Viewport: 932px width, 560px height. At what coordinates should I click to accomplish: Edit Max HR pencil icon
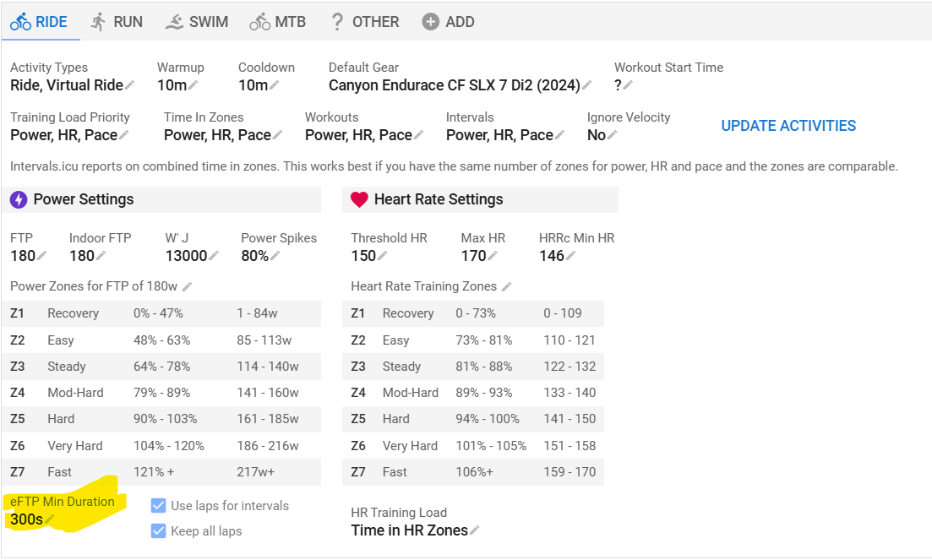click(x=493, y=256)
